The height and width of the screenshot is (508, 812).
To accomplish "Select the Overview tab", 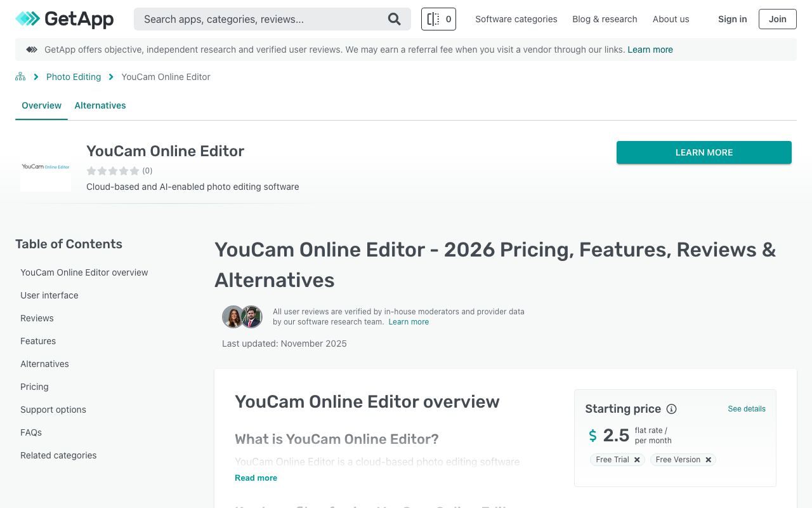I will coord(41,105).
